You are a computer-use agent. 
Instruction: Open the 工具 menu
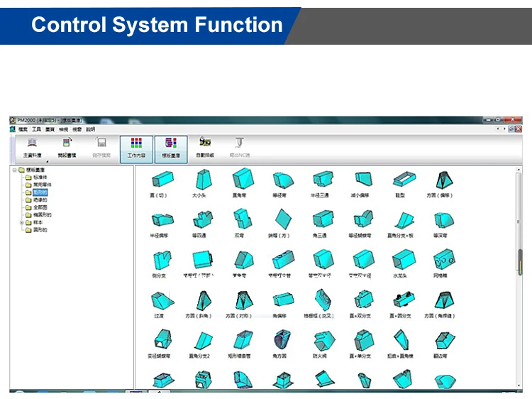pyautogui.click(x=36, y=129)
